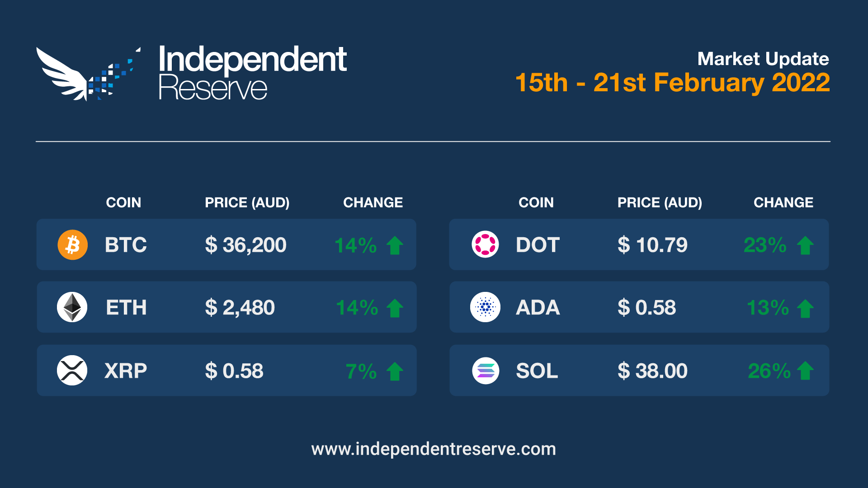Click the XRP coin icon
The height and width of the screenshot is (488, 868).
click(x=72, y=371)
